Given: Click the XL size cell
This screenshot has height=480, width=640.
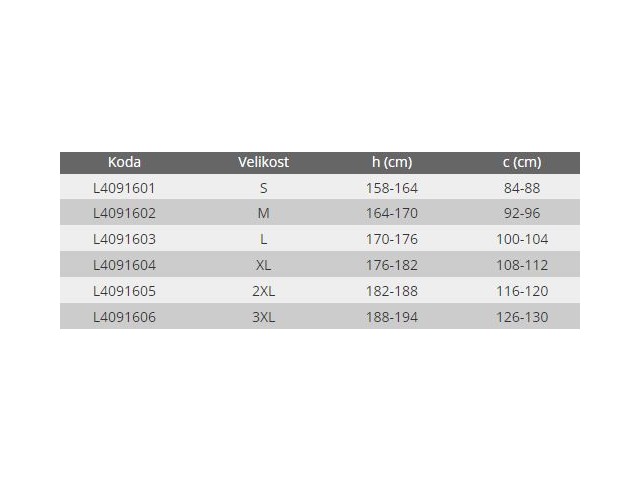Looking at the screenshot, I should coord(263,265).
